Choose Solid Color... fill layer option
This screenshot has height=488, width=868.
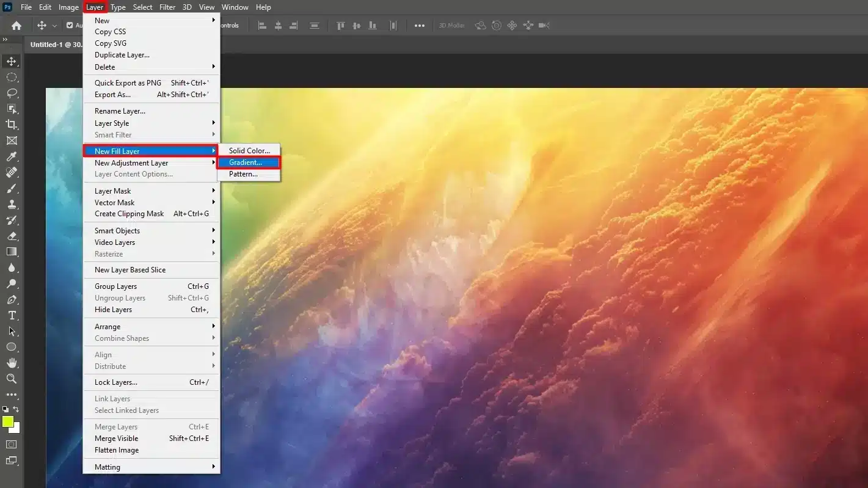249,150
